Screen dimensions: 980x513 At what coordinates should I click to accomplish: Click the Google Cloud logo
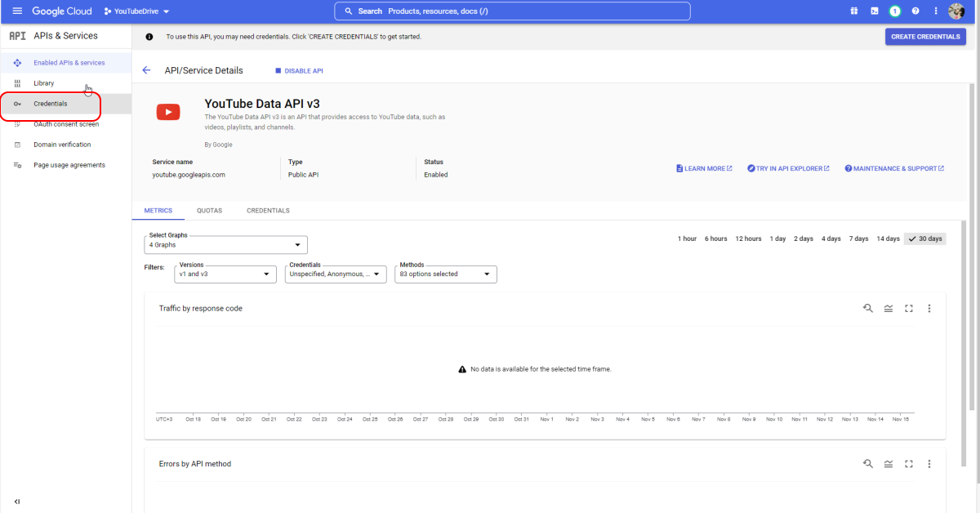[62, 11]
